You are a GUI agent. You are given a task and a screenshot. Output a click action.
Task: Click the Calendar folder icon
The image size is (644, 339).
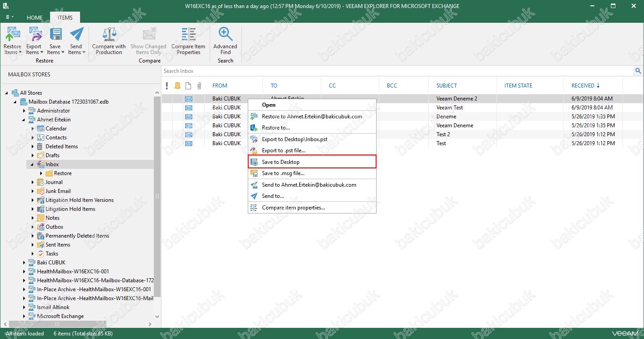41,129
